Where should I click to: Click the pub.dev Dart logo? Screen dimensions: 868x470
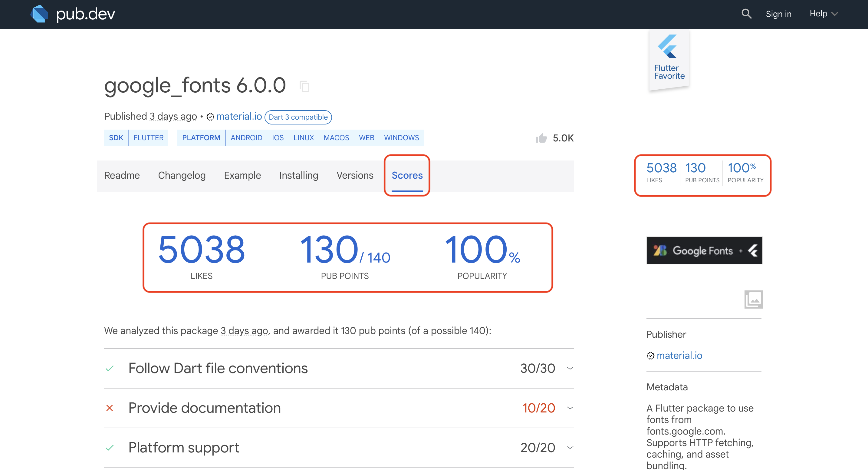[39, 14]
